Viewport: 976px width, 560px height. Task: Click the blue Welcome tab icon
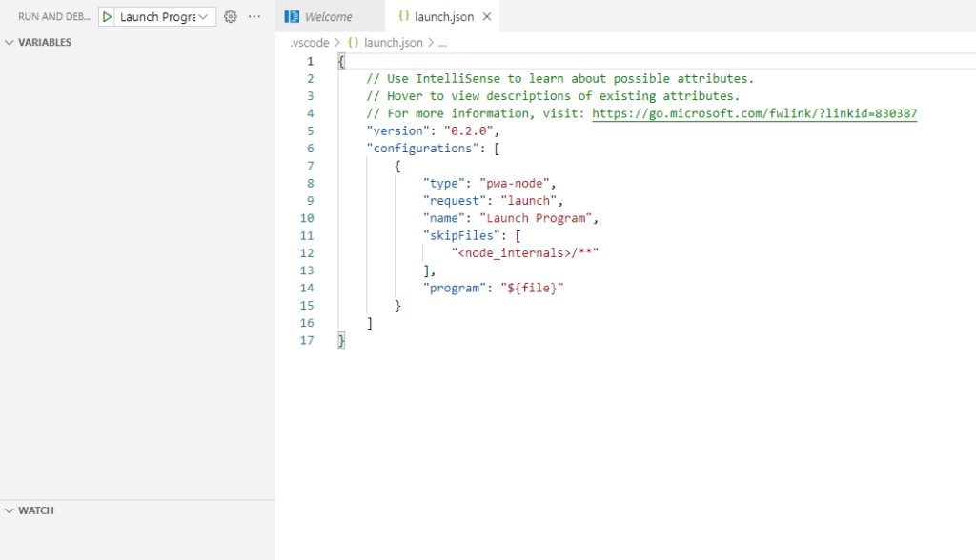coord(293,17)
